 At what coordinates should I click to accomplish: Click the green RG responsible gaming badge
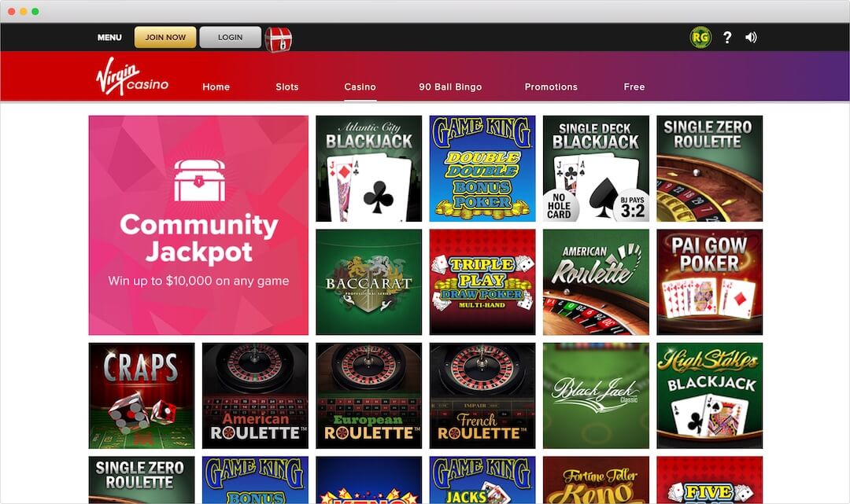(x=700, y=38)
